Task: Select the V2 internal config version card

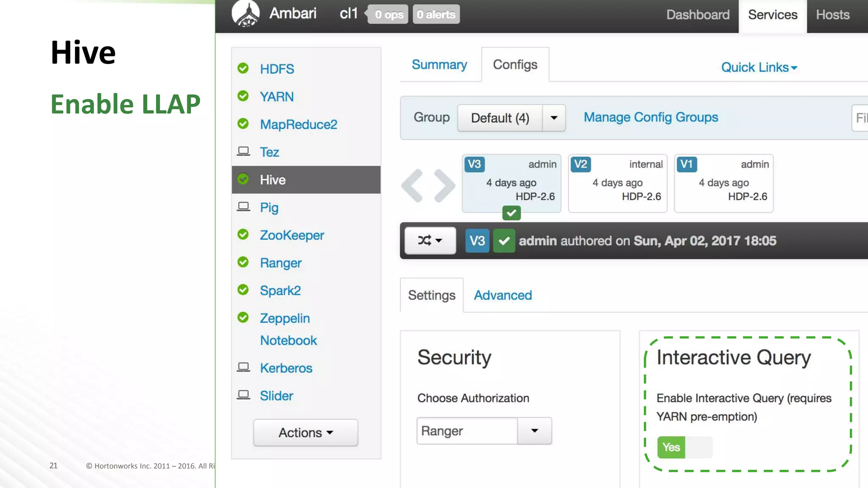Action: (618, 183)
